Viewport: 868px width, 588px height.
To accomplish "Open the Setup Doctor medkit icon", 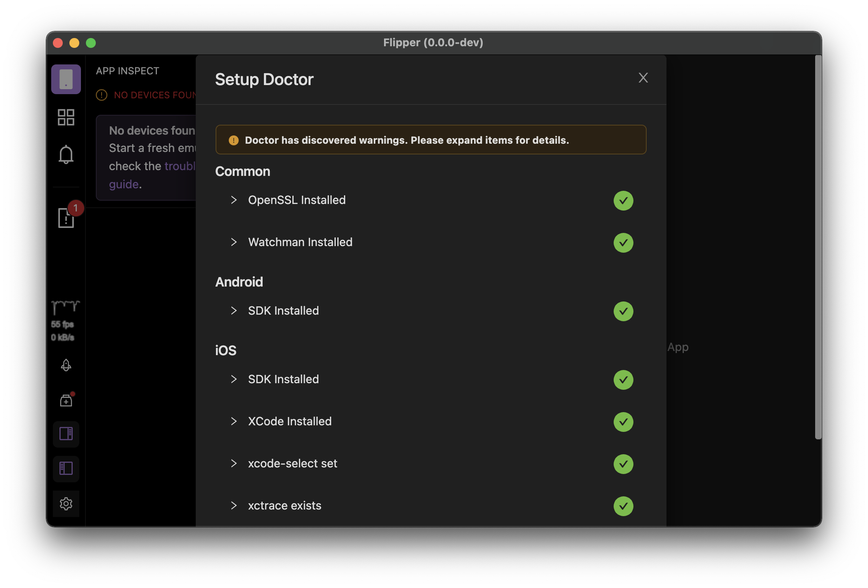I will tap(66, 400).
